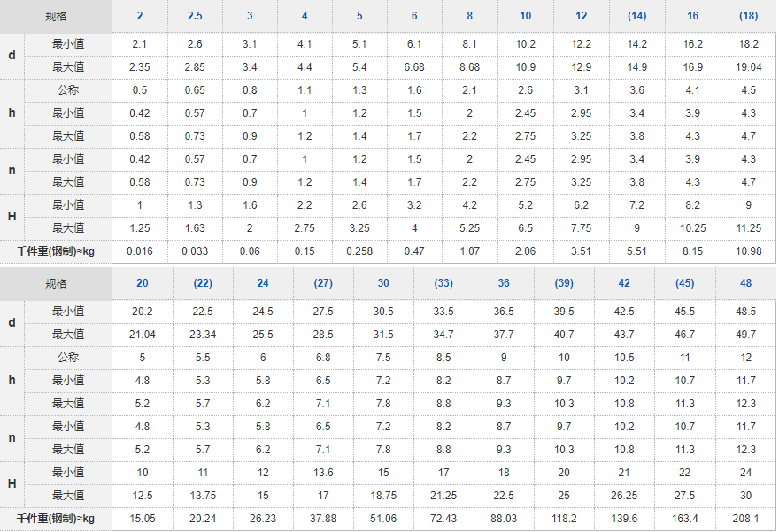The width and height of the screenshot is (779, 532).
Task: Select the 118.2 weight value cell
Action: (x=564, y=518)
